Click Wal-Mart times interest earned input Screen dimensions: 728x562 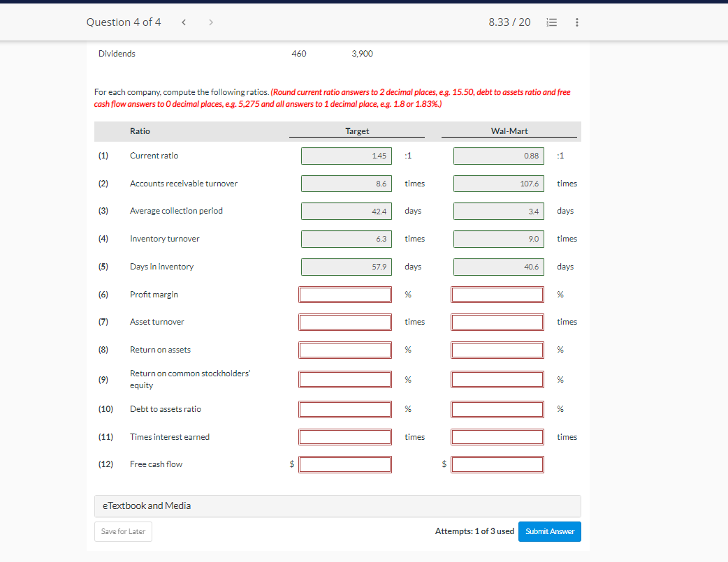point(497,437)
